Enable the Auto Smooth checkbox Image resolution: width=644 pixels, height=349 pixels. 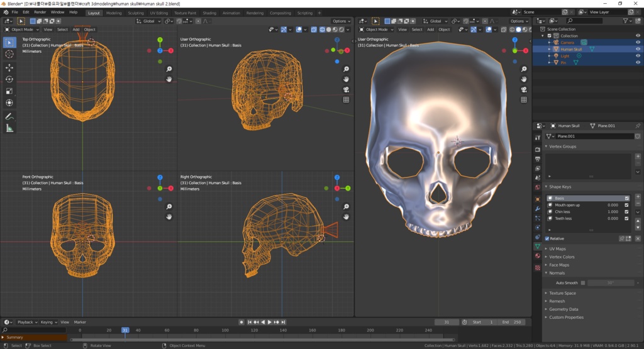(x=583, y=283)
